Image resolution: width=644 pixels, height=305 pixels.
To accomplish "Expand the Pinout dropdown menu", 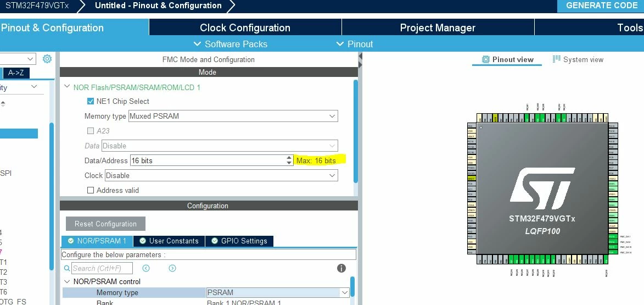I will (355, 44).
